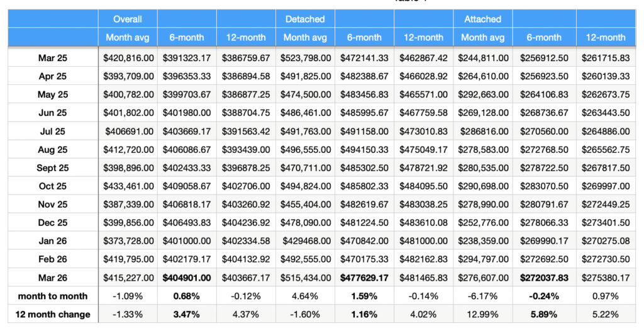The width and height of the screenshot is (644, 333).
Task: Select the "12 month change" row label
Action: (53, 314)
